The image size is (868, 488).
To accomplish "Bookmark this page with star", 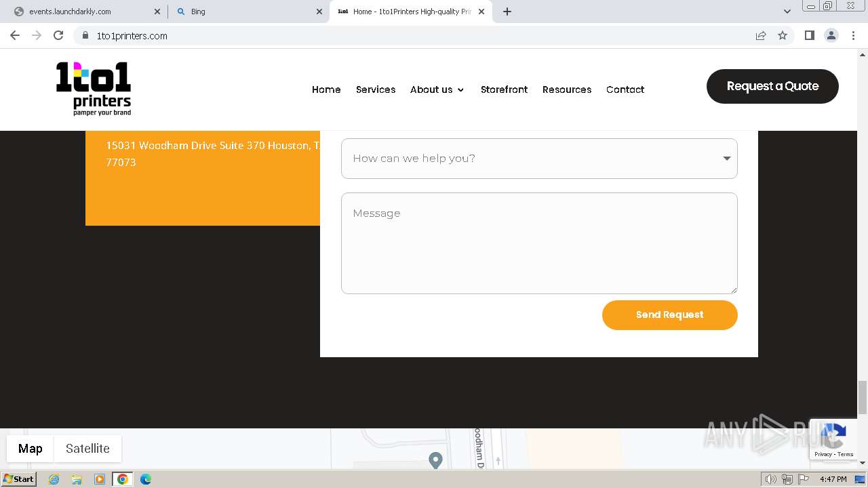I will [783, 36].
